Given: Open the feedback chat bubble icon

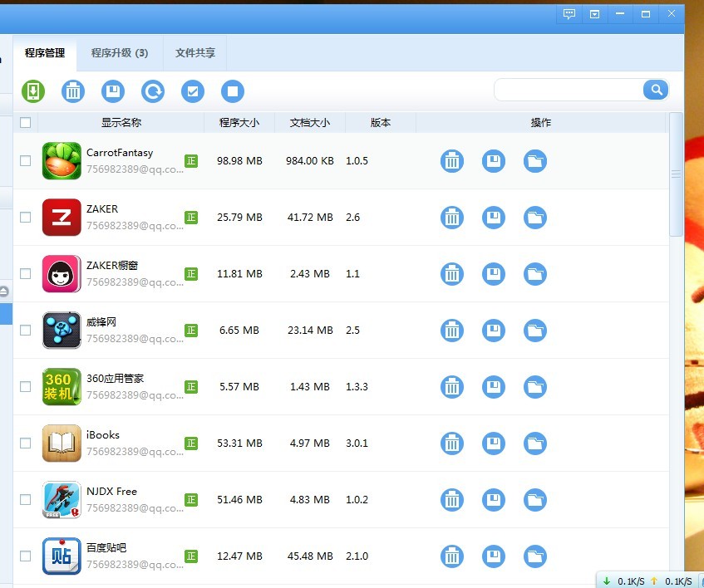Looking at the screenshot, I should click(x=569, y=14).
